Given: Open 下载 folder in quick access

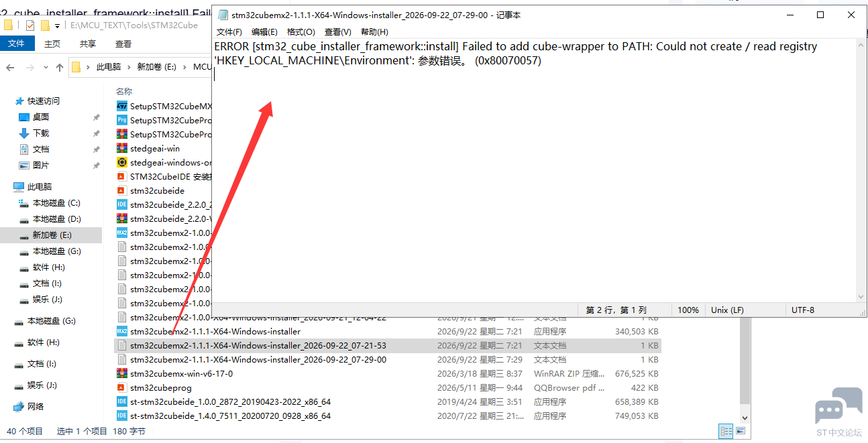Looking at the screenshot, I should point(41,133).
